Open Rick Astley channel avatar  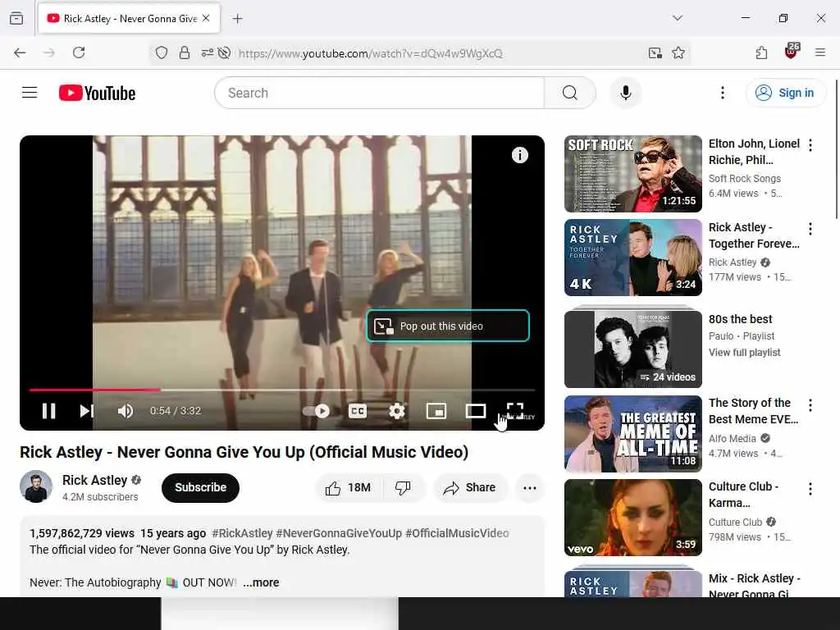pyautogui.click(x=36, y=486)
